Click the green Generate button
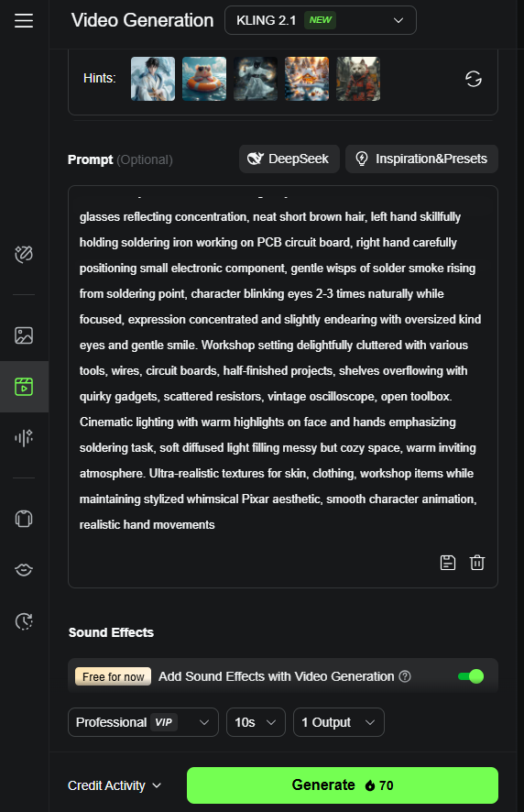The width and height of the screenshot is (524, 812). (x=343, y=785)
